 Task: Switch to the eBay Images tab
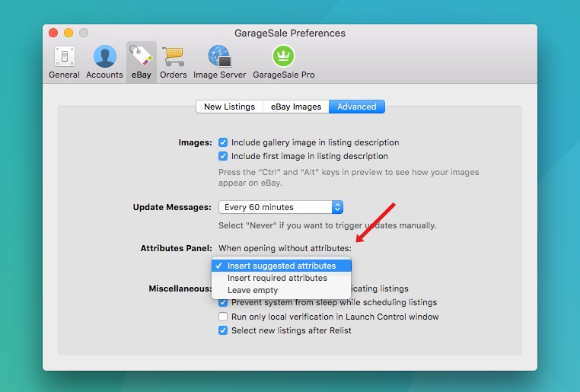coord(296,107)
